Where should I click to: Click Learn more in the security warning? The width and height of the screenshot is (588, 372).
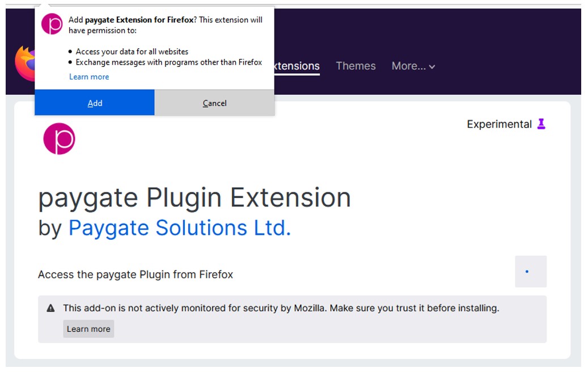(88, 329)
